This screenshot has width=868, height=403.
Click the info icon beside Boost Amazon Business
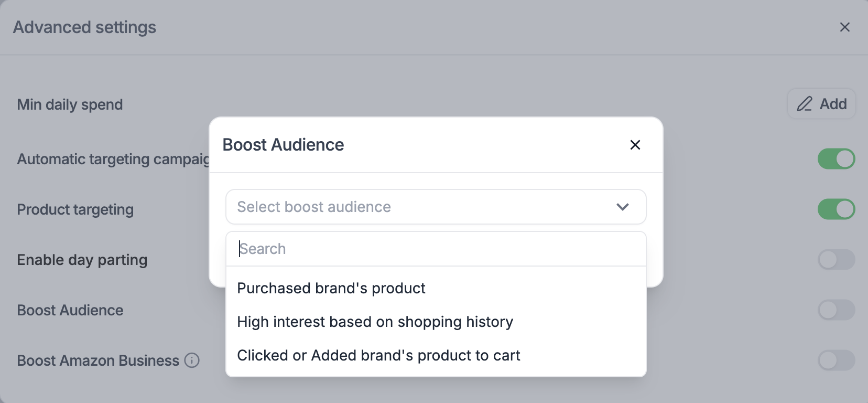pyautogui.click(x=192, y=360)
